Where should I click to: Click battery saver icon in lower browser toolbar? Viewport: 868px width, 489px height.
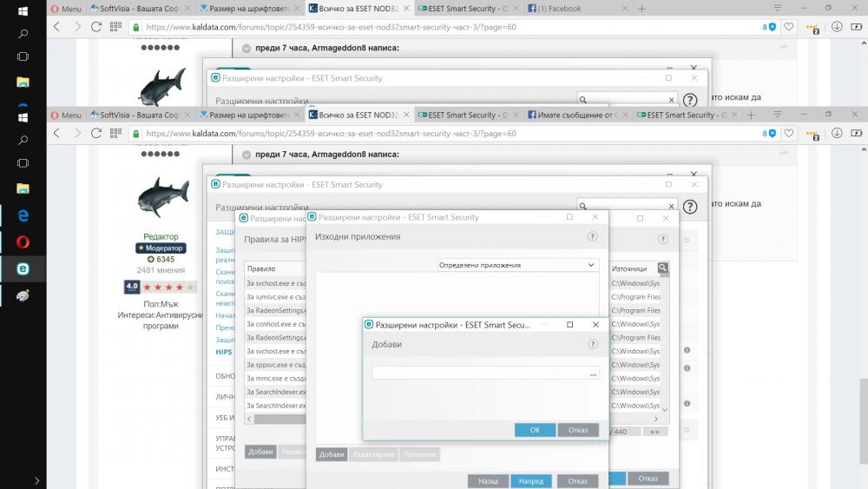tap(857, 134)
